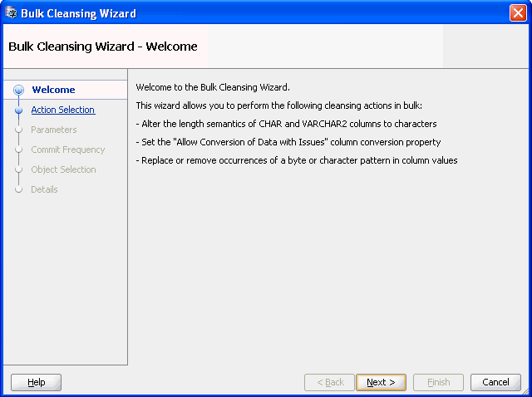
Task: Click the Bulk Cleansing Wizard title bar icon
Action: pos(11,13)
